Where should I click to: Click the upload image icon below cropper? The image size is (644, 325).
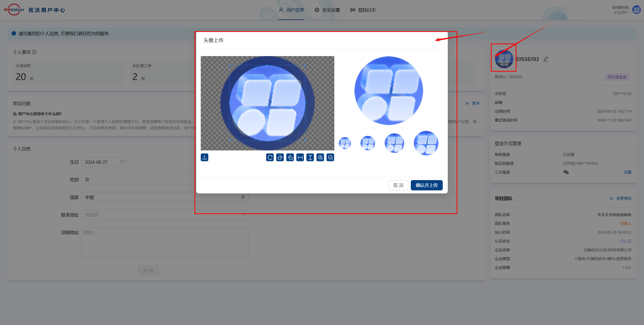click(204, 157)
